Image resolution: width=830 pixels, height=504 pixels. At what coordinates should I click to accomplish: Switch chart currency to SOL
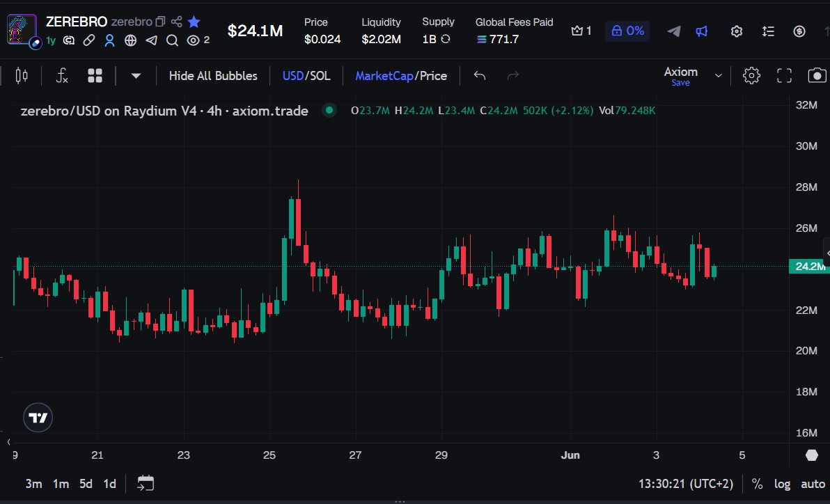coord(320,76)
